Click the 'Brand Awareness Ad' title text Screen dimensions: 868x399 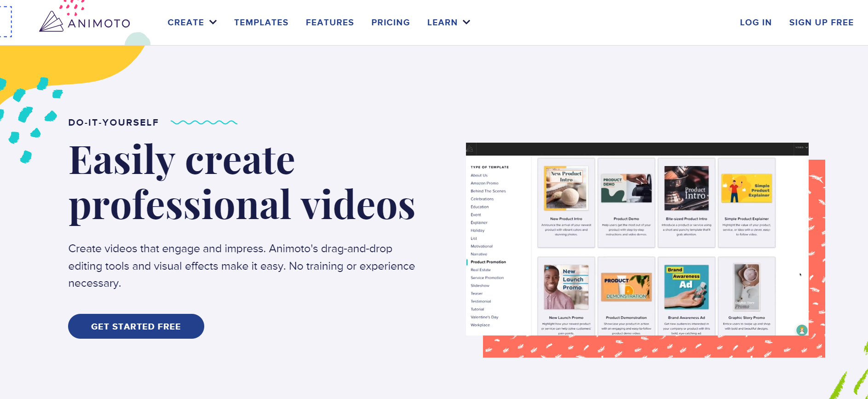click(686, 318)
